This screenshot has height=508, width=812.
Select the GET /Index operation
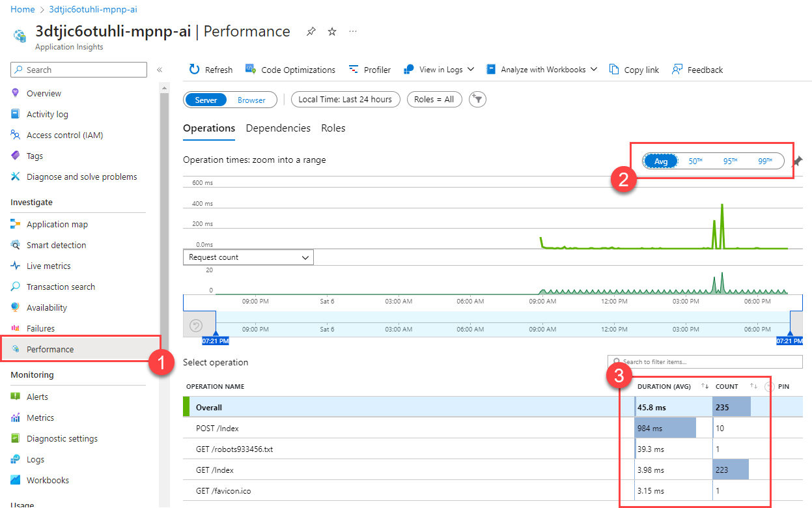point(493,470)
